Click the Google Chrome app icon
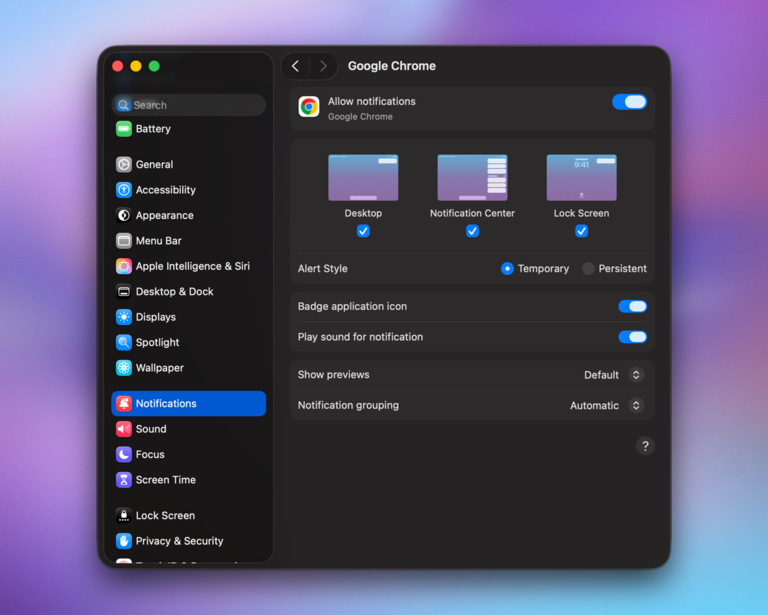The height and width of the screenshot is (615, 768). tap(309, 107)
